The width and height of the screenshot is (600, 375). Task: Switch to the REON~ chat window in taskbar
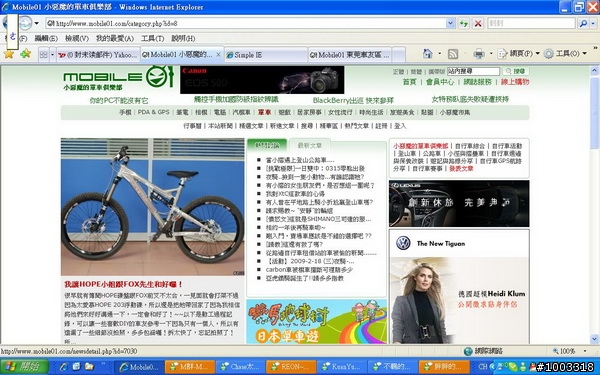click(x=291, y=367)
